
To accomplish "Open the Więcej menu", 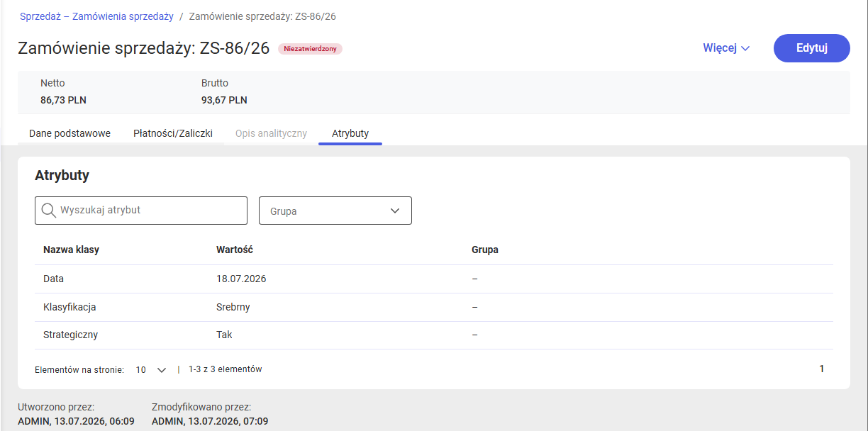I will pos(726,48).
